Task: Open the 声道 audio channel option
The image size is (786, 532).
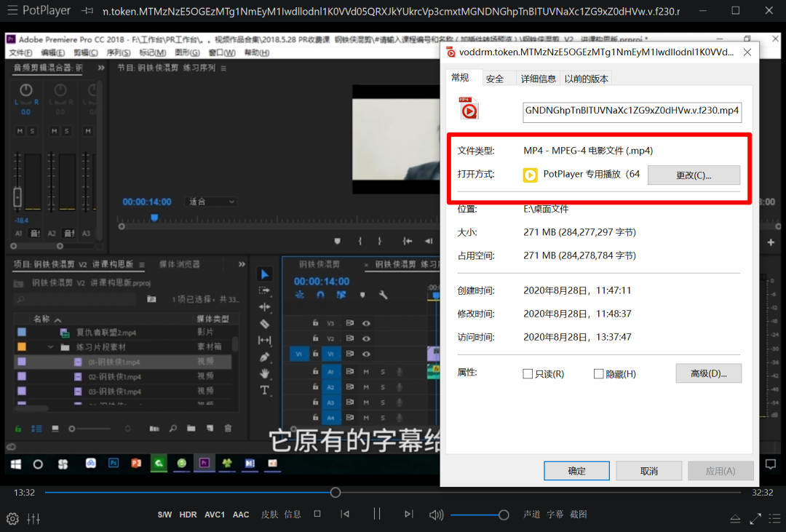Action: coord(532,515)
